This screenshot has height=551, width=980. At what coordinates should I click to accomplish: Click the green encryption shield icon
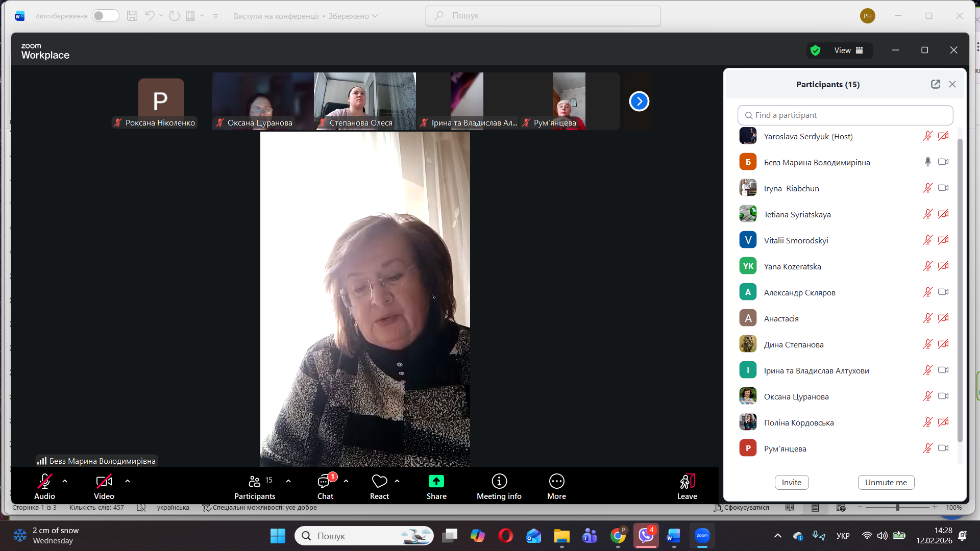pos(815,50)
